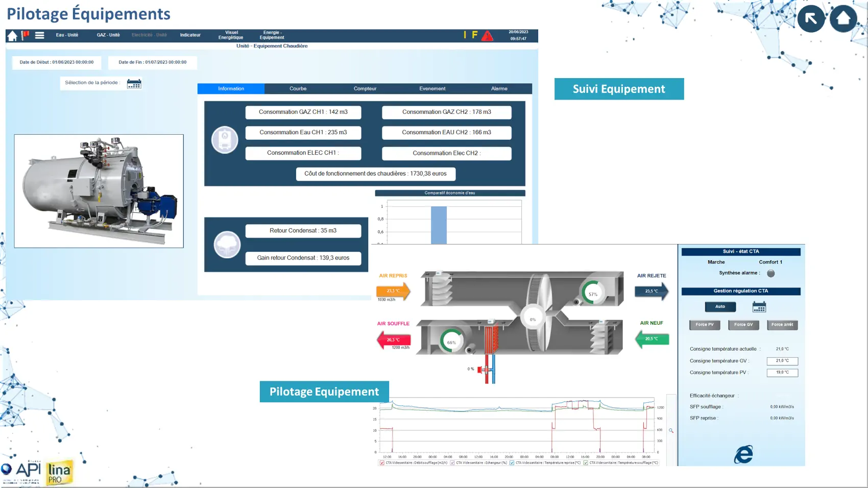Click the Consigne température GV field
868x488 pixels.
[782, 361]
